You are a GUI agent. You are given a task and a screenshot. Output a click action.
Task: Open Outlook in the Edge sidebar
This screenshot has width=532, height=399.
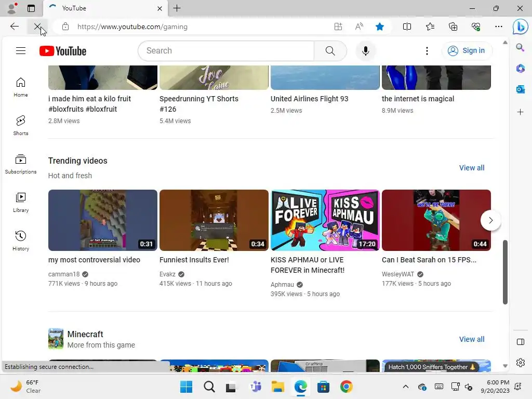pos(520,89)
